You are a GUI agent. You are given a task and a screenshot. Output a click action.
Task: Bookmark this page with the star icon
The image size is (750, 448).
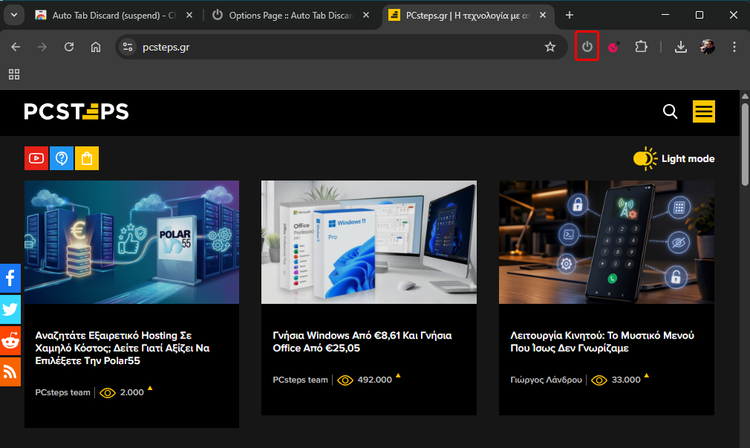[549, 47]
